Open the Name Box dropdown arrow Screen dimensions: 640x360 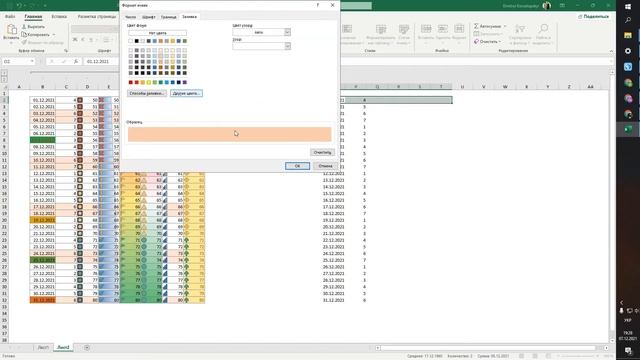[32, 61]
